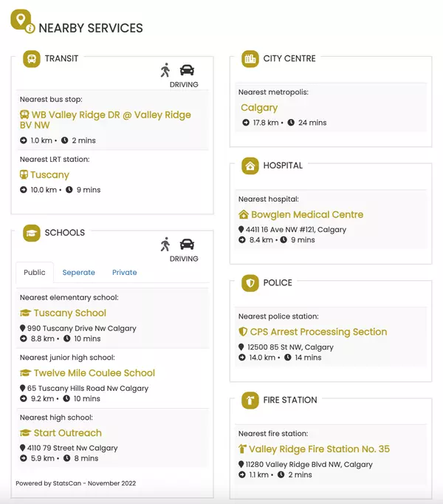This screenshot has height=504, width=443.
Task: Select driving car icon in Transit panel
Action: click(187, 70)
